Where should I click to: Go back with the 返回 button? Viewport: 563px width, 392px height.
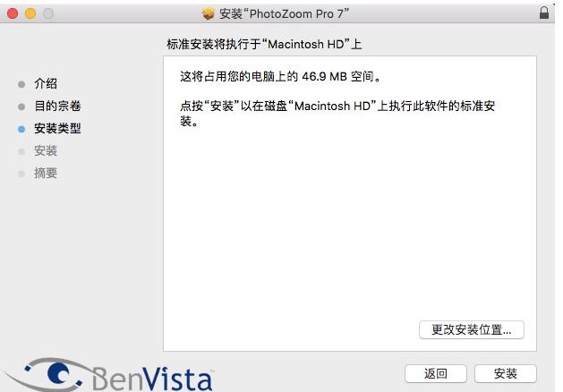point(436,374)
